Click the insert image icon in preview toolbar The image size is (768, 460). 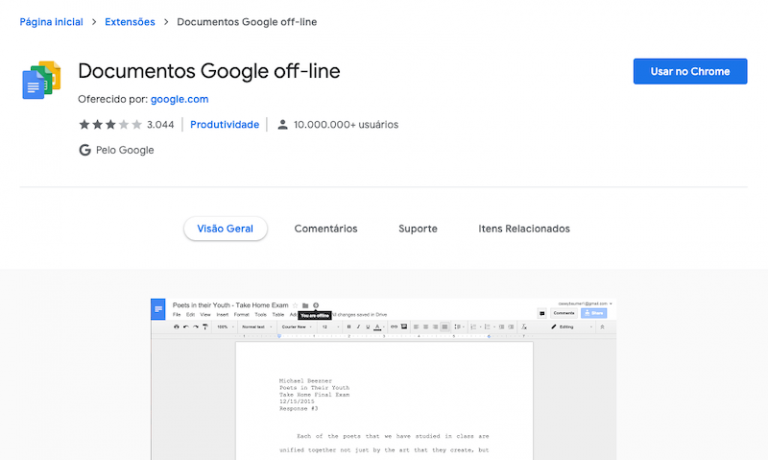404,326
